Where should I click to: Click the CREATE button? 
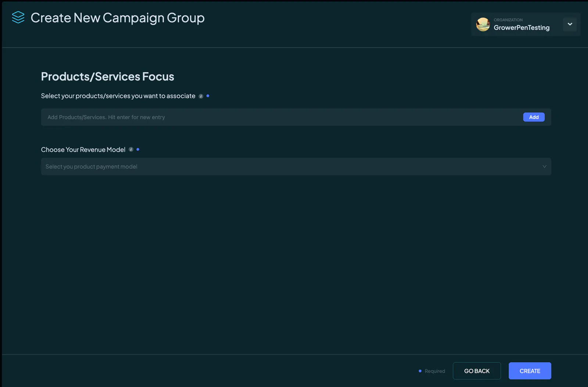[x=530, y=371]
